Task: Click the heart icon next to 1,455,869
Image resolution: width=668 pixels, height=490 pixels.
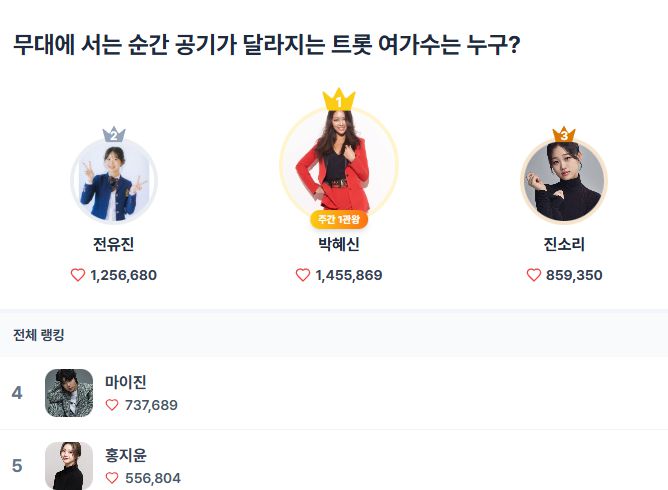Action: (x=303, y=275)
